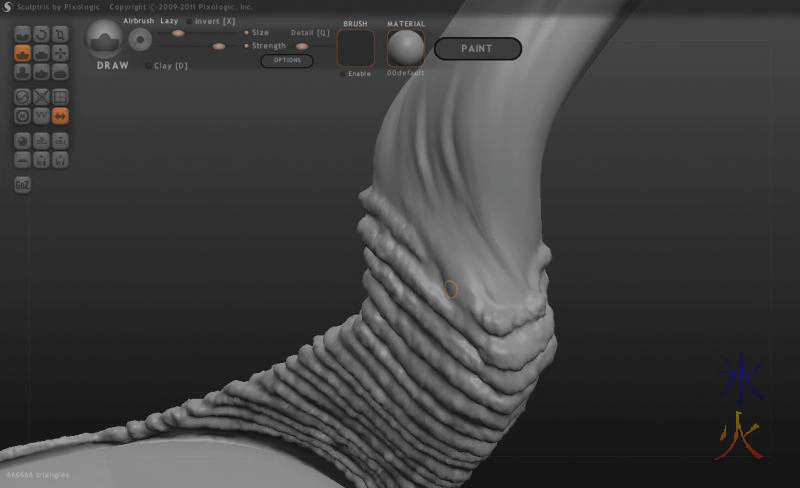Choose the Flatten brush tool
Screen dimensions: 800x488
41,53
